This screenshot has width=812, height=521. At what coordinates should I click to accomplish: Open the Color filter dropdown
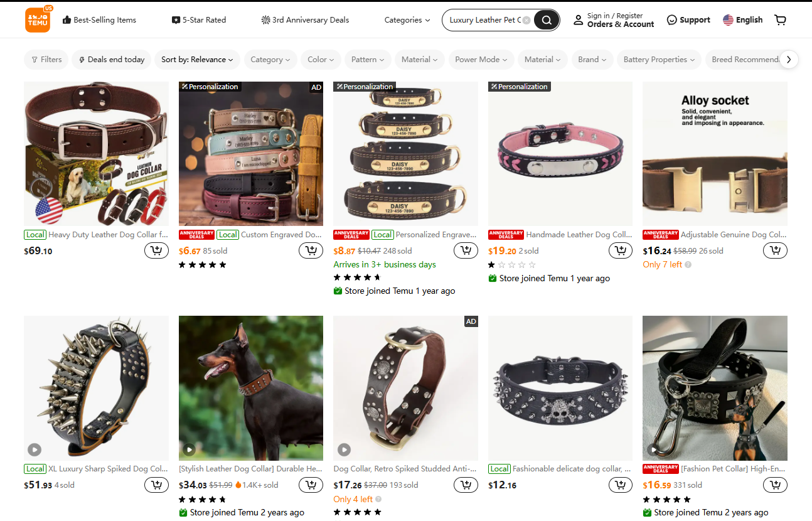tap(321, 59)
